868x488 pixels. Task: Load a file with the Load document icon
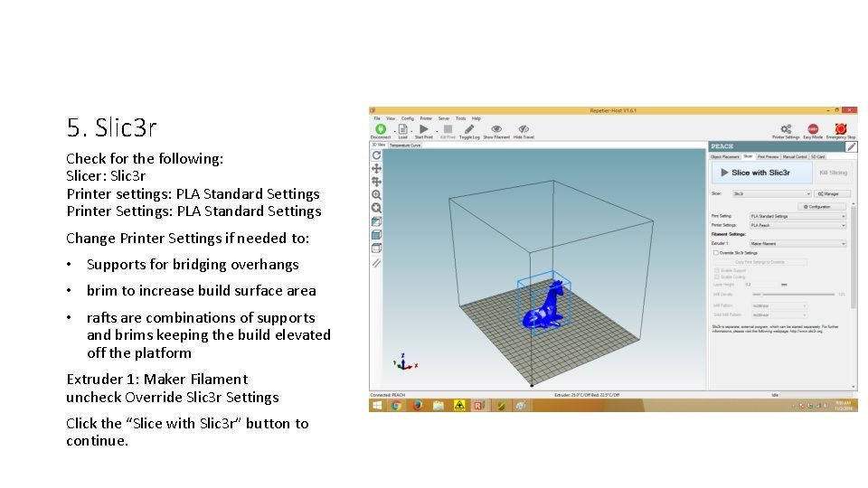coord(402,129)
